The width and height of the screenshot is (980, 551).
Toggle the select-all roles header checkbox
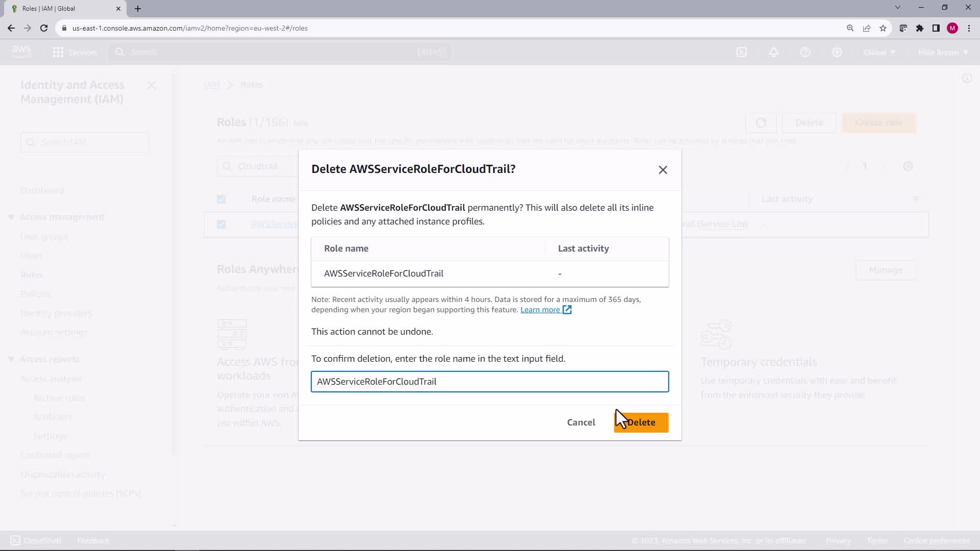(x=221, y=199)
